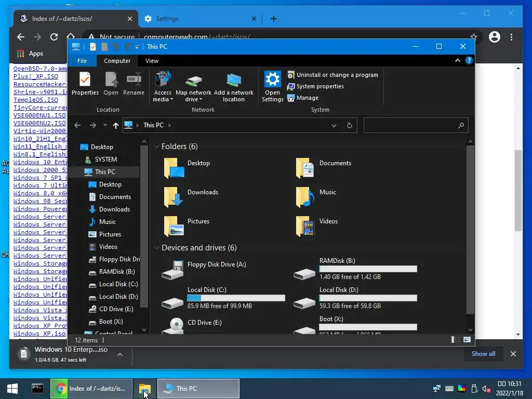Open Chrome three-dot menu
The image size is (532, 399).
[511, 37]
